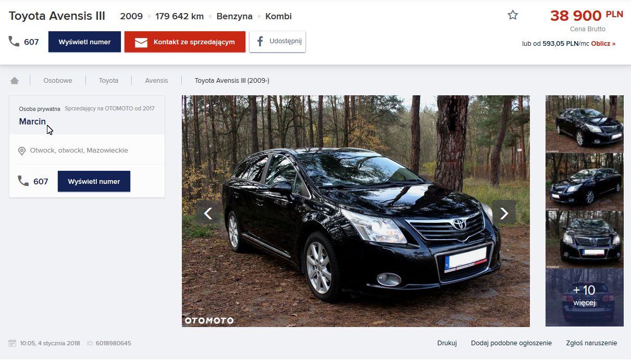
Task: Click 'Dodaj podobne ogłoszenie' link
Action: pos(511,343)
